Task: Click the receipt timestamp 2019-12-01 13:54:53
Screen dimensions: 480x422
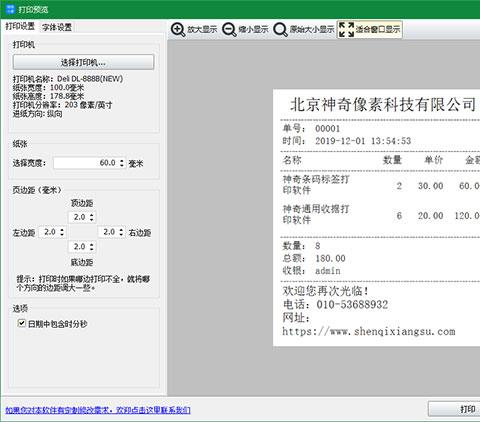Action: [x=363, y=141]
